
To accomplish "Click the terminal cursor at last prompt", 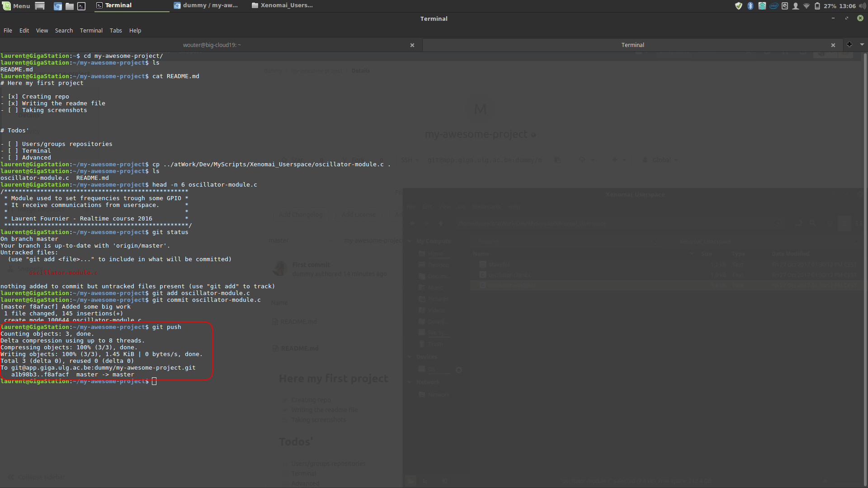I will click(154, 381).
